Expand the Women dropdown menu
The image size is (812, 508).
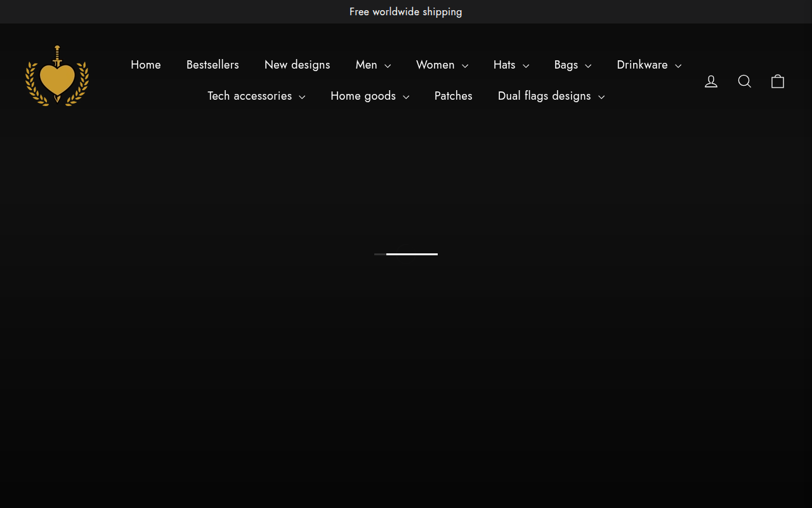click(442, 65)
